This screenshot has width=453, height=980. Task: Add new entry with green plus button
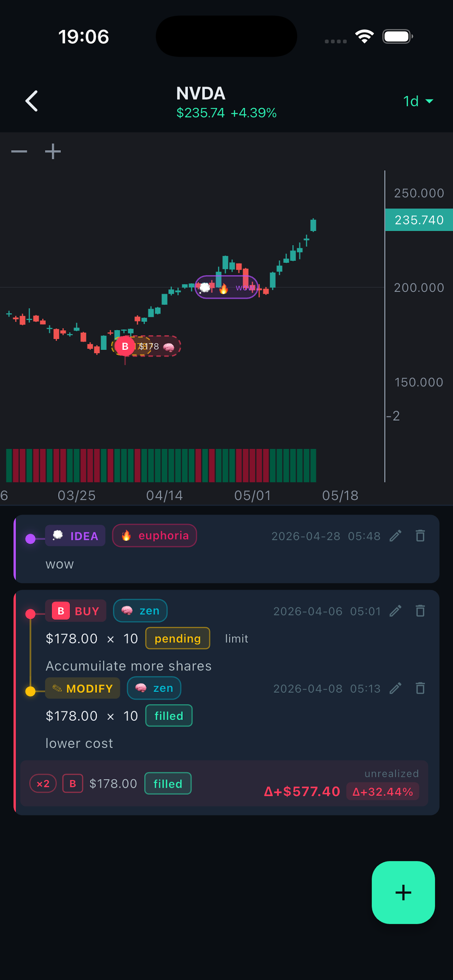[403, 892]
